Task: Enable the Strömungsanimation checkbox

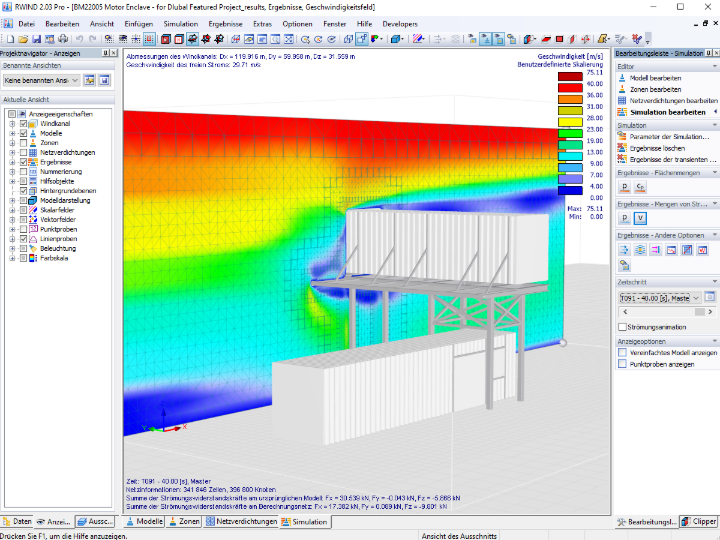Action: 623,327
